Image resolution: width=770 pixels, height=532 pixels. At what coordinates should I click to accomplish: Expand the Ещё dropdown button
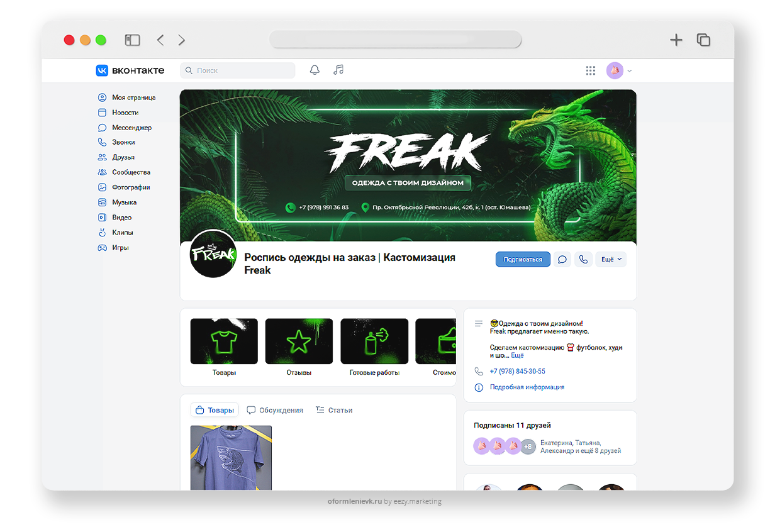(611, 260)
